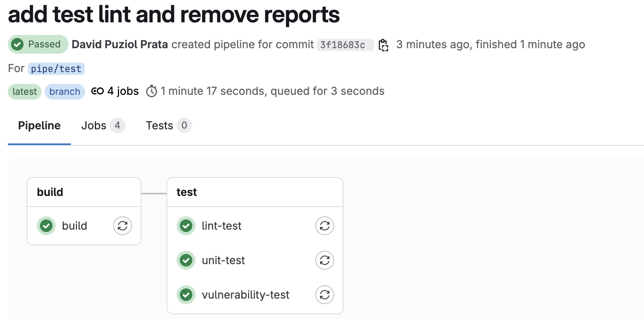This screenshot has width=644, height=319.
Task: Click the vulnerability-test success status icon
Action: [x=186, y=295]
